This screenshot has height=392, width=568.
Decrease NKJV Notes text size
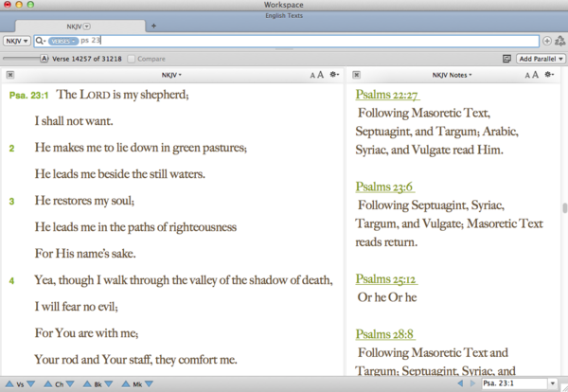[x=527, y=76]
